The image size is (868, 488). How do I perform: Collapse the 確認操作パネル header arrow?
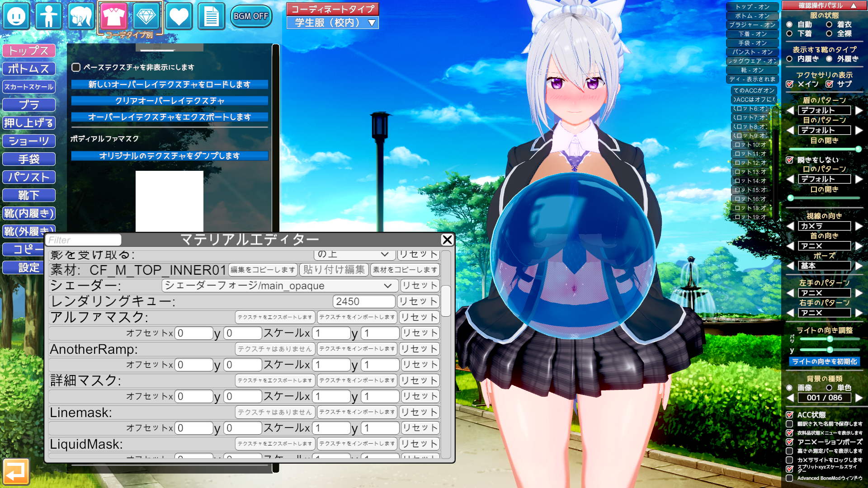[854, 5]
